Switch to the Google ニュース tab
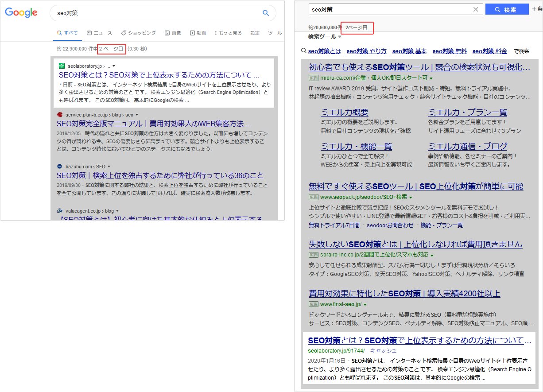The height and width of the screenshot is (392, 543). (99, 33)
